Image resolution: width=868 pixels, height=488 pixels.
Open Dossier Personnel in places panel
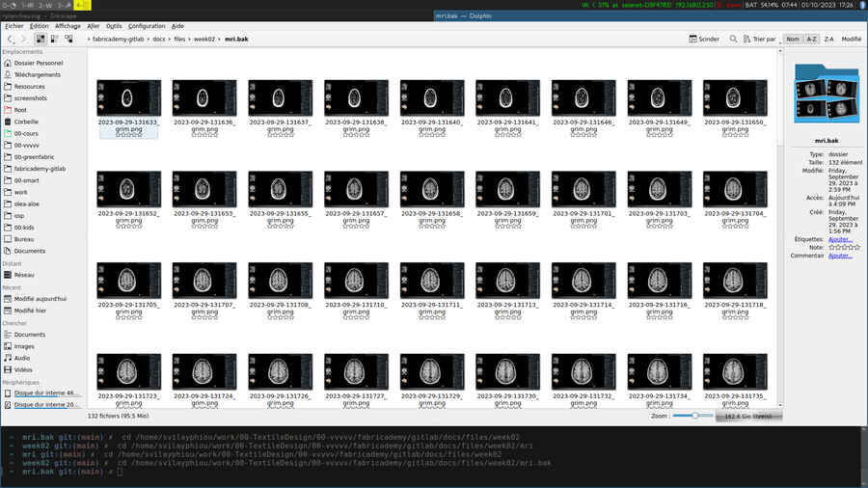pos(39,63)
